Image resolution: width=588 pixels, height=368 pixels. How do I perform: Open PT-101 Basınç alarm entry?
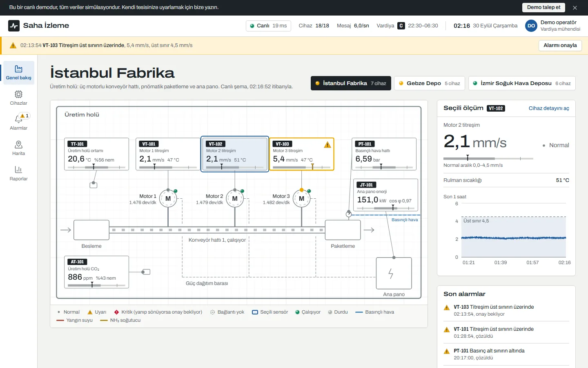pos(506,354)
